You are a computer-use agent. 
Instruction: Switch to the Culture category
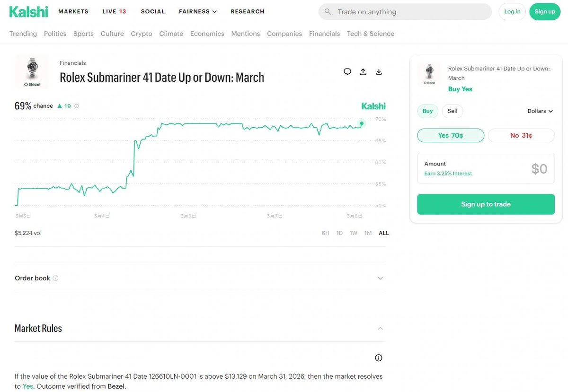pyautogui.click(x=112, y=34)
